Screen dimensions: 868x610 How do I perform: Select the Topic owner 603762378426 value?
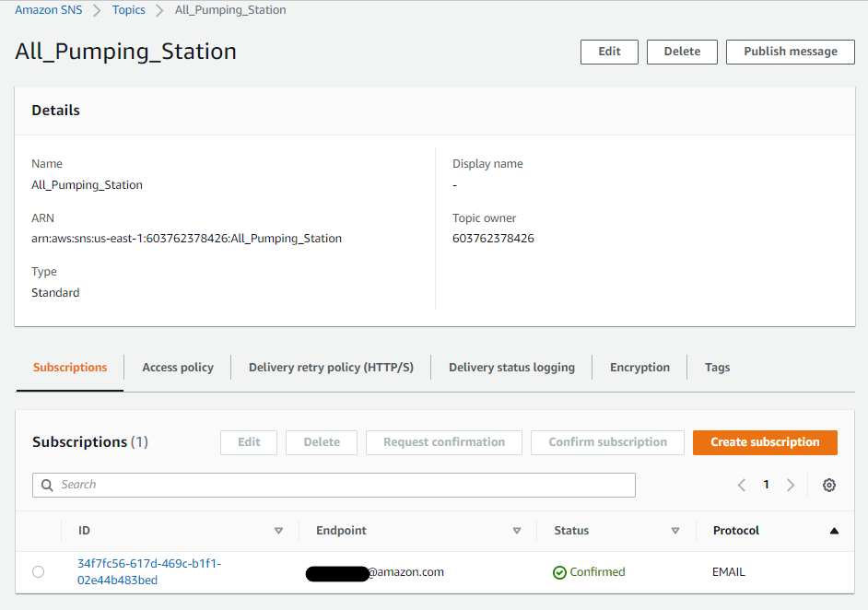coord(493,239)
